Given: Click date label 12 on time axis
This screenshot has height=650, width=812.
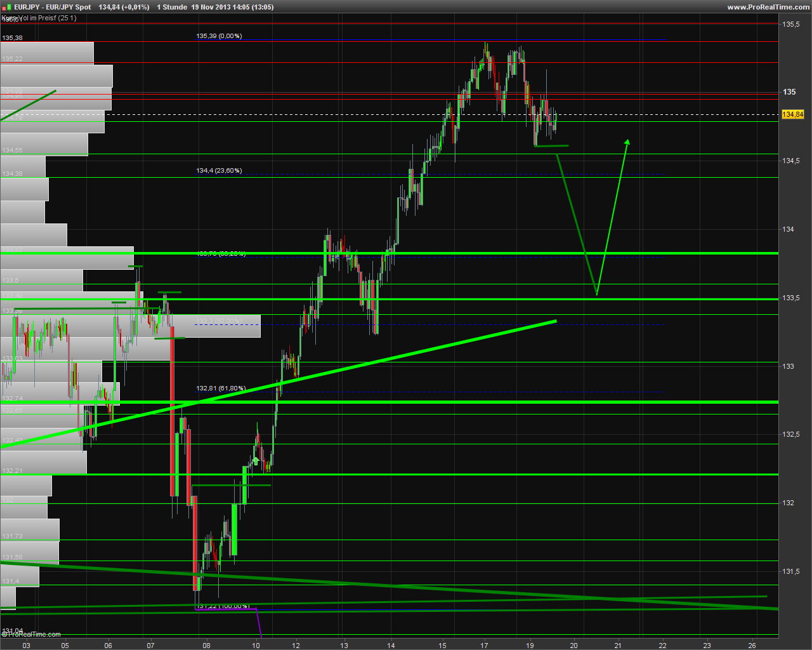Looking at the screenshot, I should coord(296,645).
